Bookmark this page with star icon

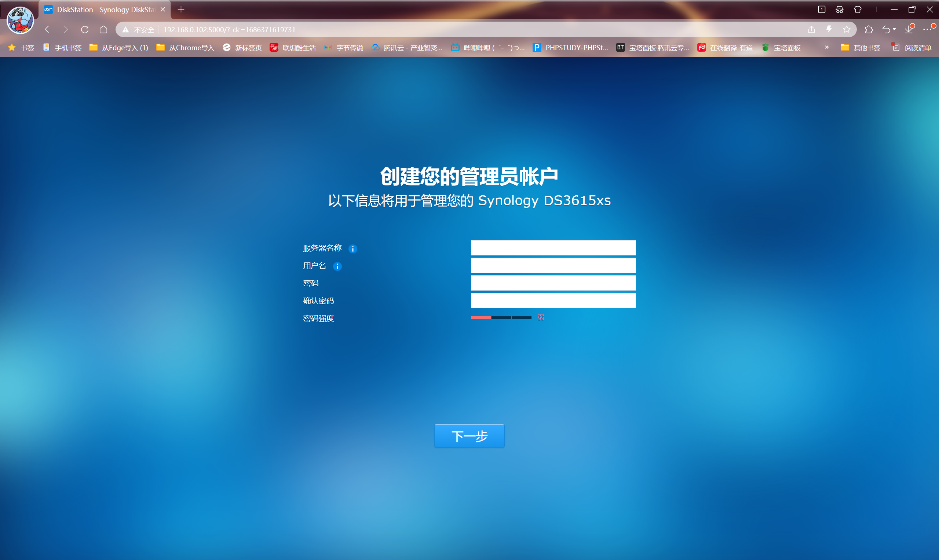click(x=847, y=29)
